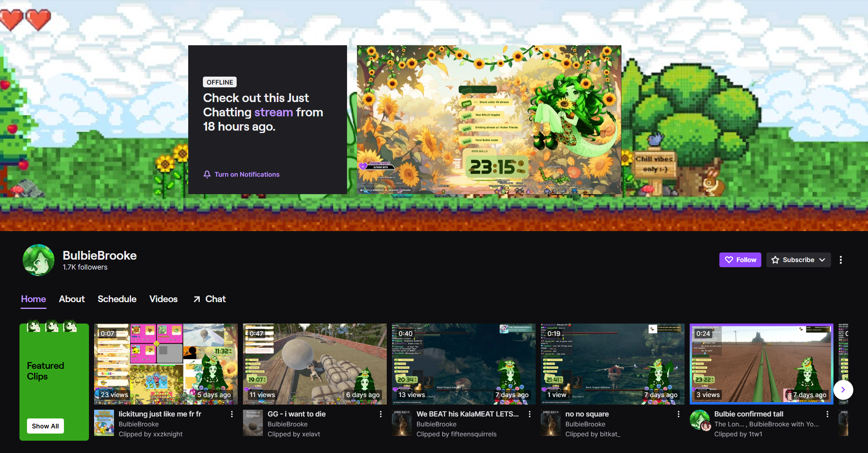
Task: Play the 0:47 Sisyphus boulder clip thumbnail
Action: tap(315, 364)
